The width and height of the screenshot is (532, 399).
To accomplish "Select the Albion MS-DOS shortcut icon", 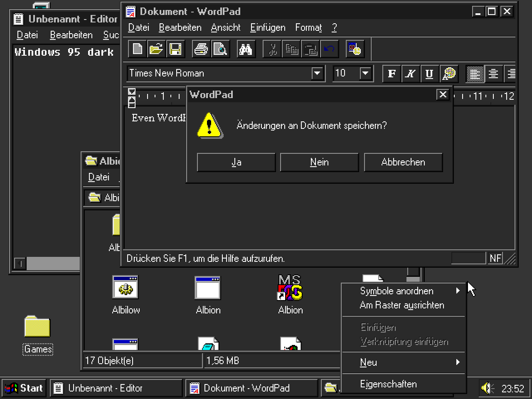I will [290, 287].
